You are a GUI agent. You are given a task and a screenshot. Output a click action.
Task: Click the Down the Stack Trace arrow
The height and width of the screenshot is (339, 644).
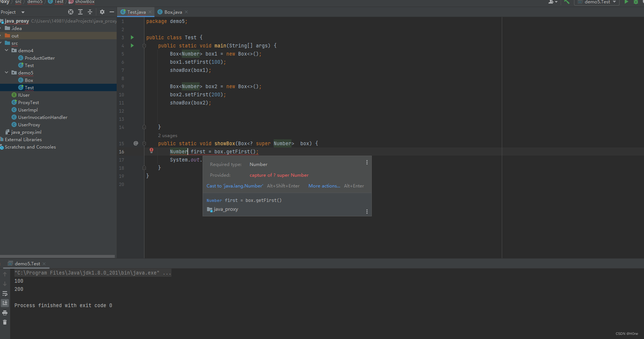pos(5,284)
